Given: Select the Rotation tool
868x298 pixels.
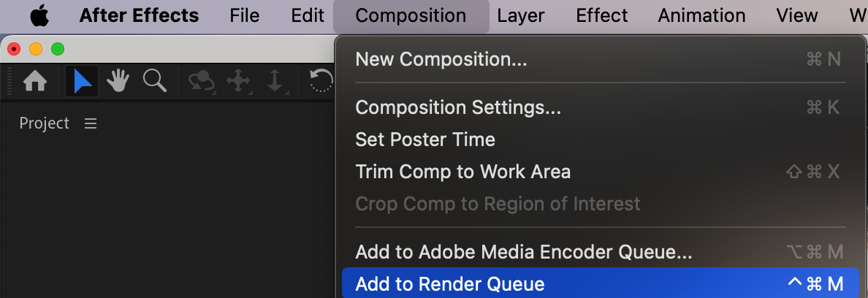Looking at the screenshot, I should click(x=321, y=81).
